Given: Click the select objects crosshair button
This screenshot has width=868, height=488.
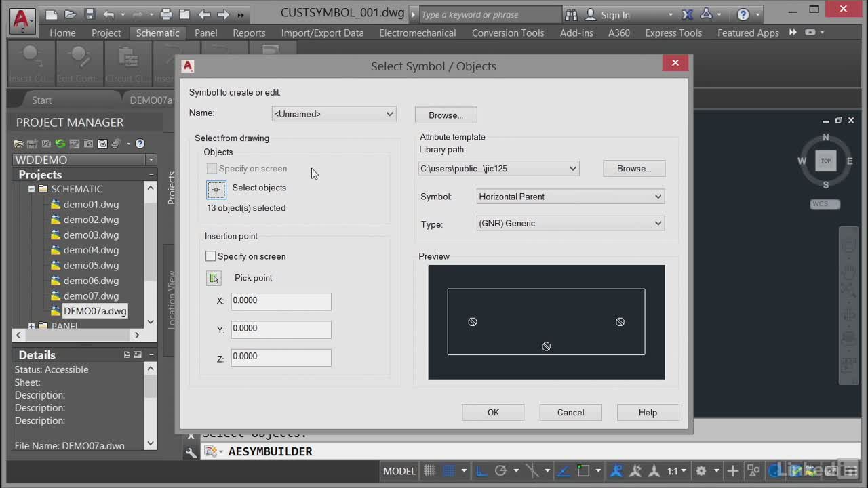Looking at the screenshot, I should [216, 190].
